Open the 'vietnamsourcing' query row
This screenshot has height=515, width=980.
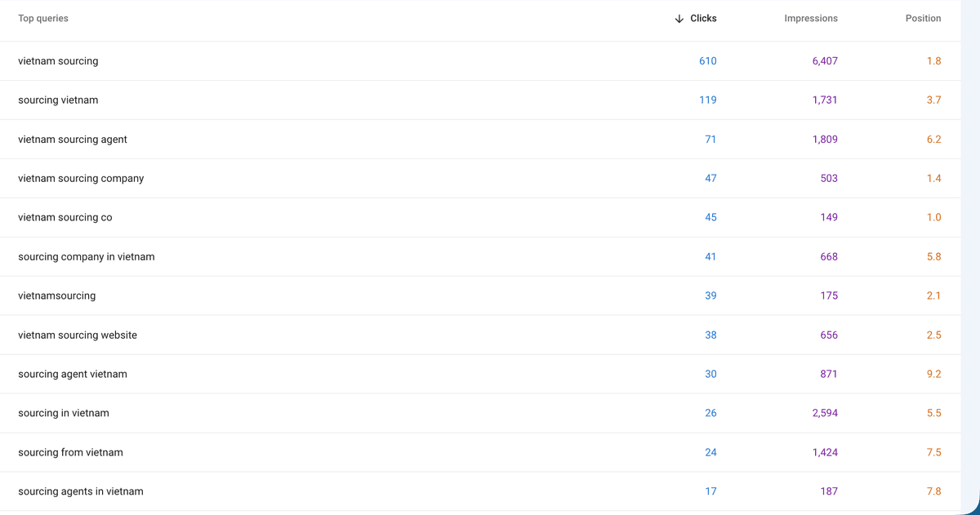480,296
